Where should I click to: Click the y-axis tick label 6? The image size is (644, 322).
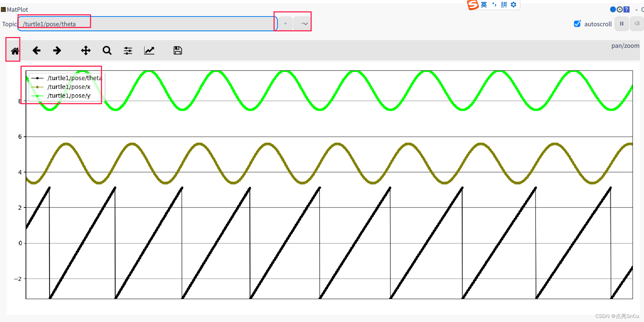(20, 136)
